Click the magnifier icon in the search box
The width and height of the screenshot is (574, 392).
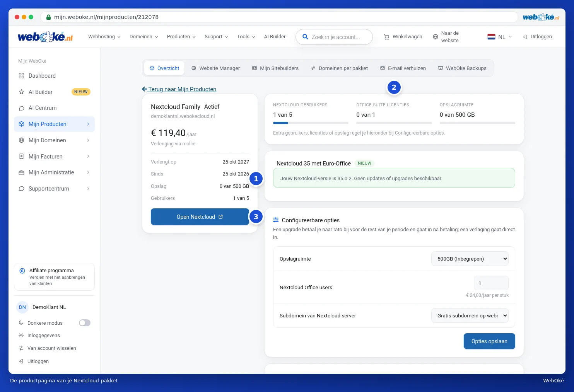pos(305,37)
